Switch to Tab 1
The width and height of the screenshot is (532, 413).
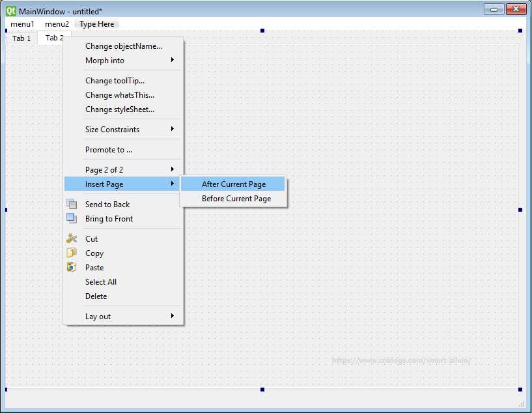click(21, 38)
